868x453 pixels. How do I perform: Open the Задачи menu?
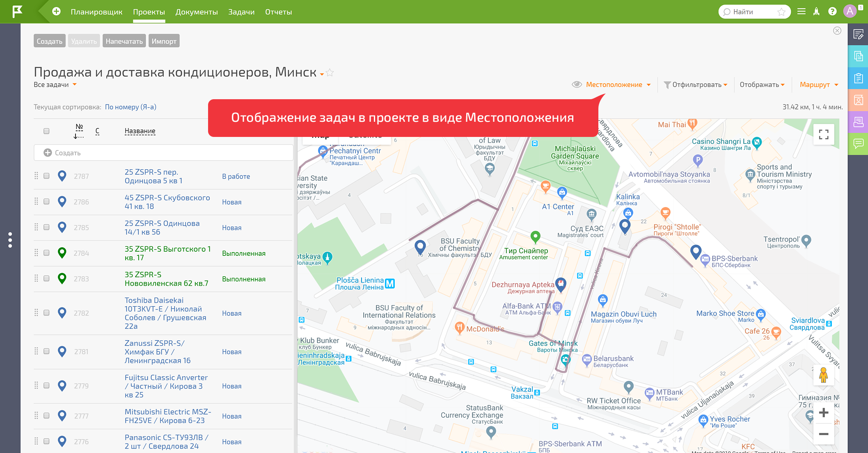coord(241,12)
